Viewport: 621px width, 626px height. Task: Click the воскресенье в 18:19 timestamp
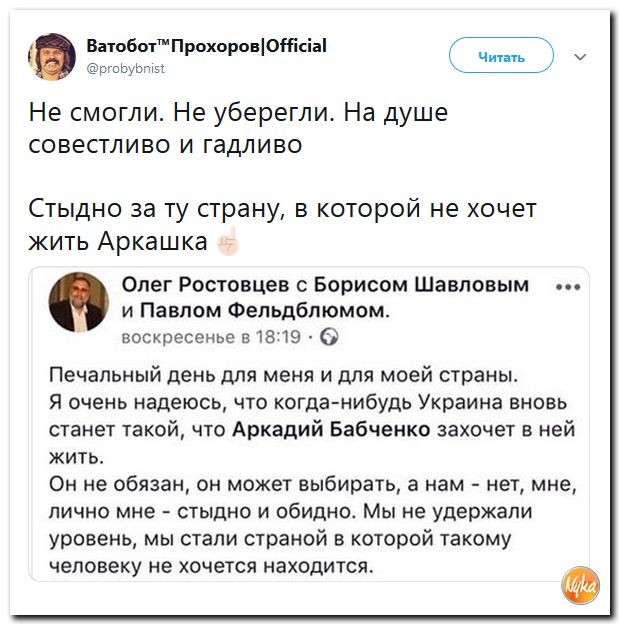212,337
